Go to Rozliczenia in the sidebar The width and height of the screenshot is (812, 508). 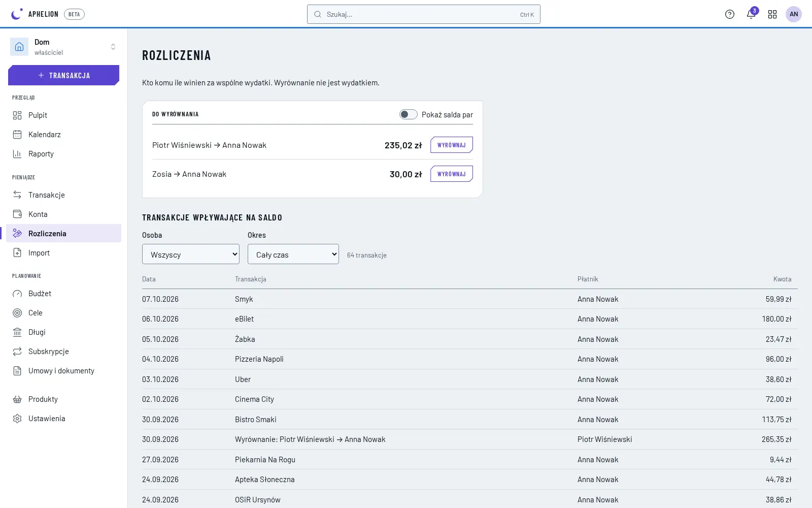click(x=64, y=233)
